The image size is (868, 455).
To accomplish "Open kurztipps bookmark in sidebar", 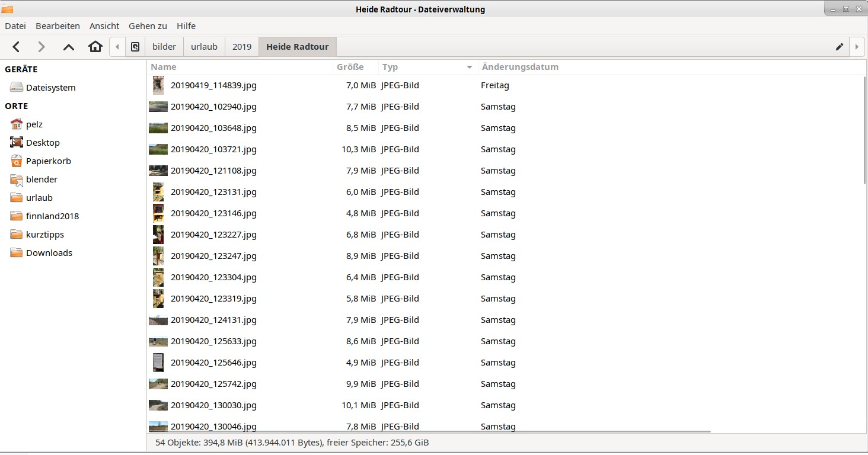I will point(37,235).
